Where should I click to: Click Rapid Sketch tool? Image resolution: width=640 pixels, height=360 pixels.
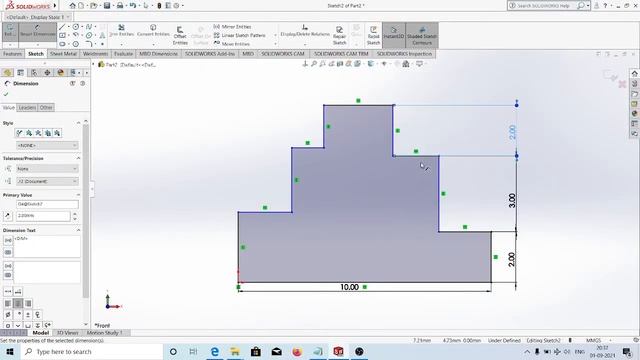click(x=373, y=36)
